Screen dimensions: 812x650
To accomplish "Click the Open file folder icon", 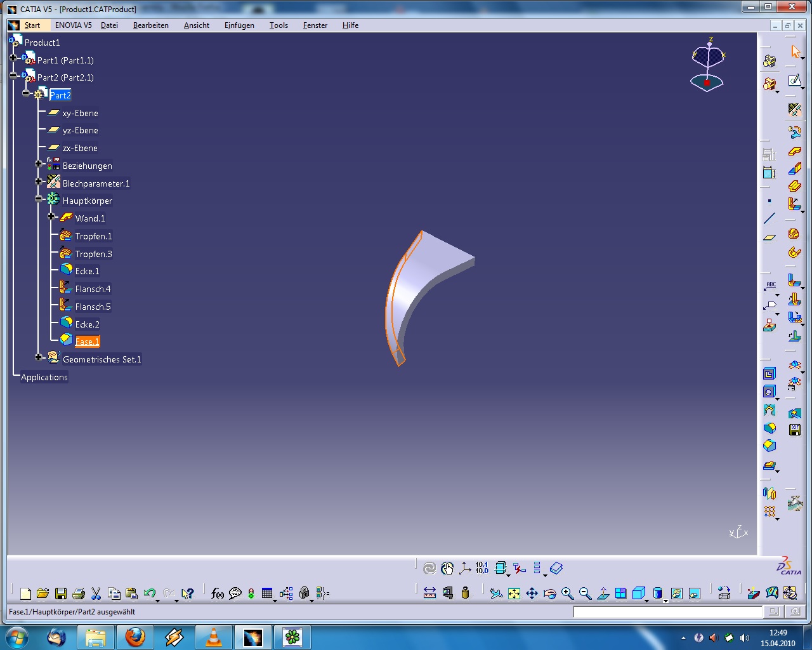I will pos(43,594).
